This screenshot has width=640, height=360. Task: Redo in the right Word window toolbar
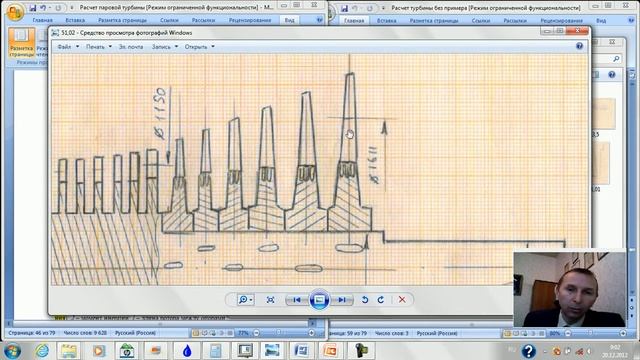370,8
